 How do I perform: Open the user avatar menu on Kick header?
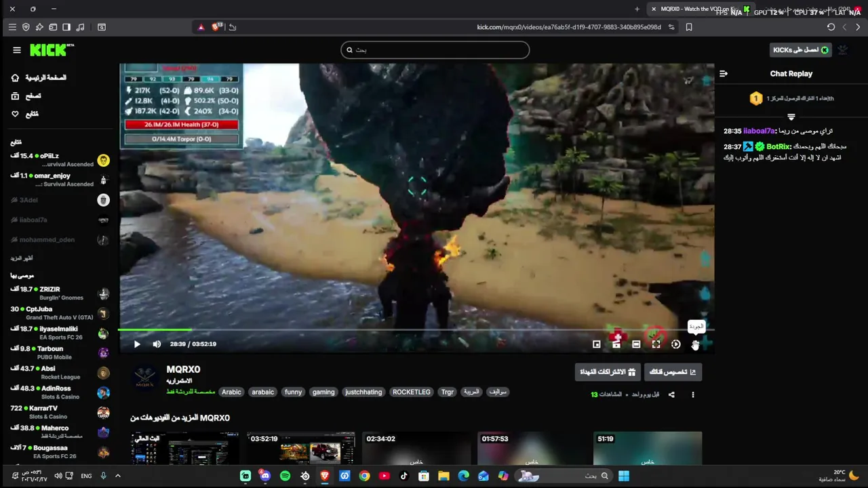click(843, 50)
